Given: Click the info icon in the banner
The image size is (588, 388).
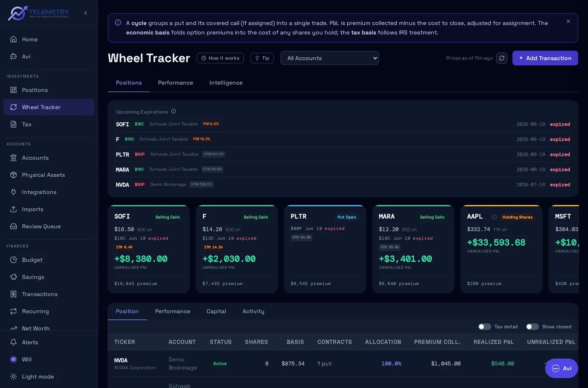Looking at the screenshot, I should [118, 23].
